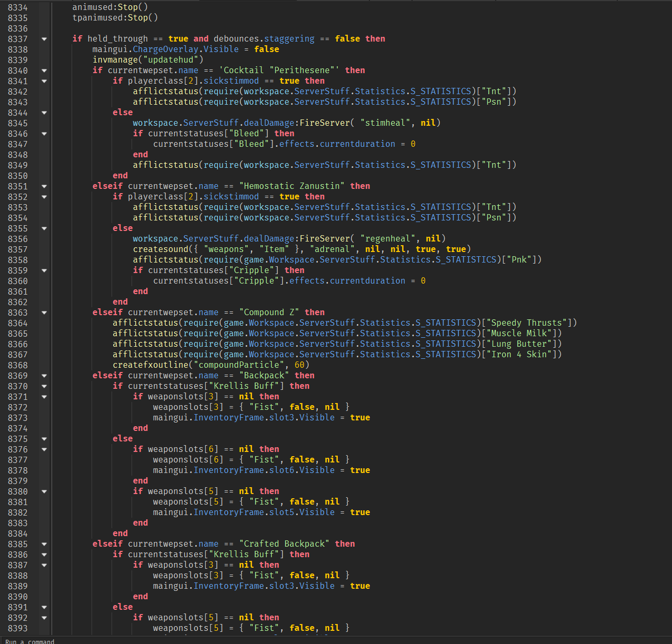Collapse the Krellis Buff check at line 8386
This screenshot has height=644, width=672.
tap(44, 555)
